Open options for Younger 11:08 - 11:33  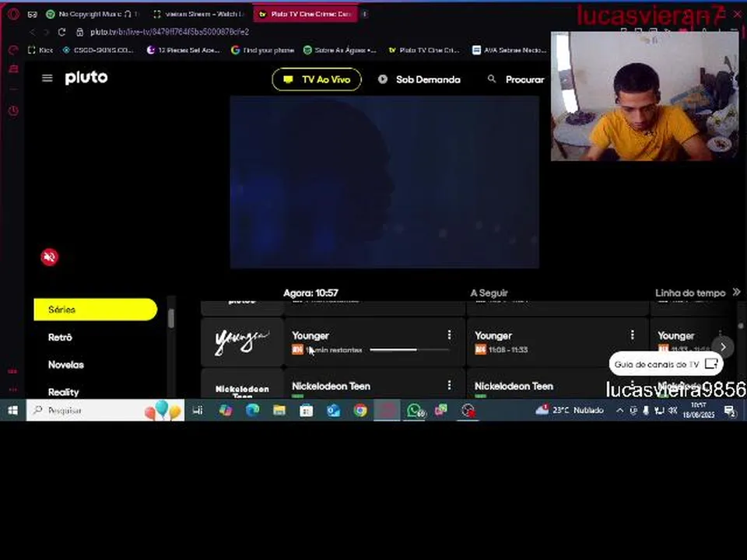(x=632, y=335)
